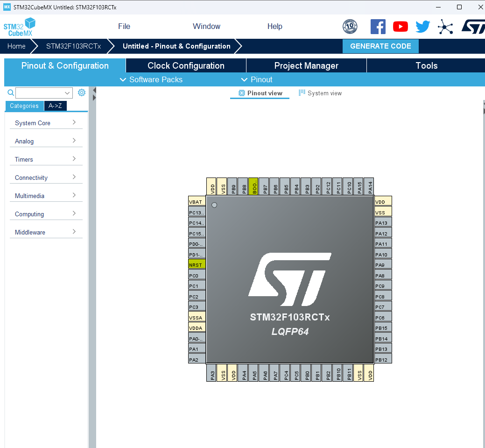Expand the Middleware category
Screen dimensions: 485x448
pyautogui.click(x=46, y=233)
